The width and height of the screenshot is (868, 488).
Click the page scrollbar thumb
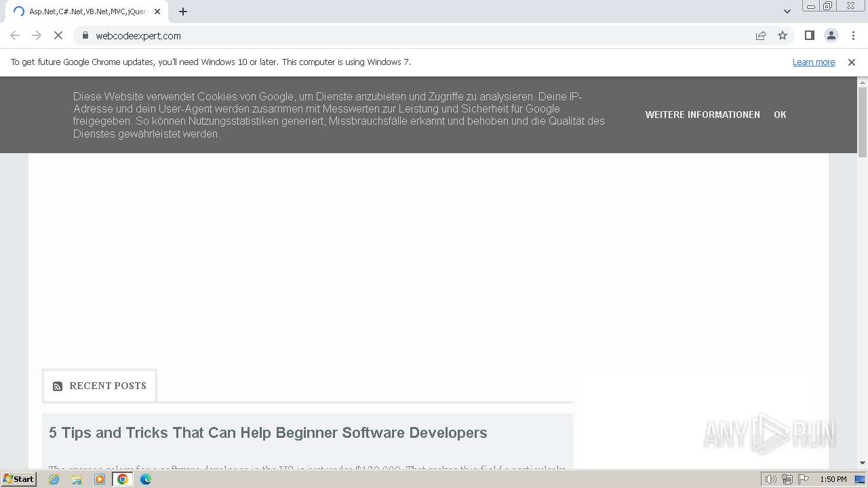tap(863, 122)
